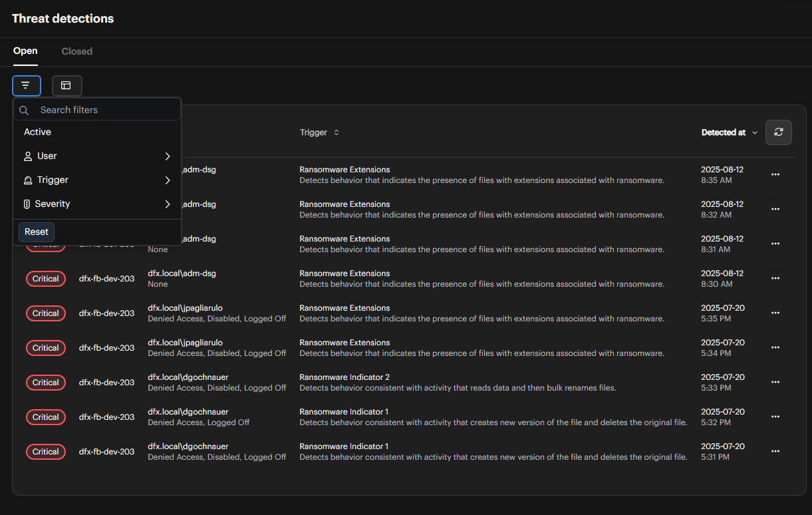This screenshot has width=812, height=515.
Task: Click user dfx.local\dgochnauer in the 5:31 PM row
Action: (x=188, y=446)
